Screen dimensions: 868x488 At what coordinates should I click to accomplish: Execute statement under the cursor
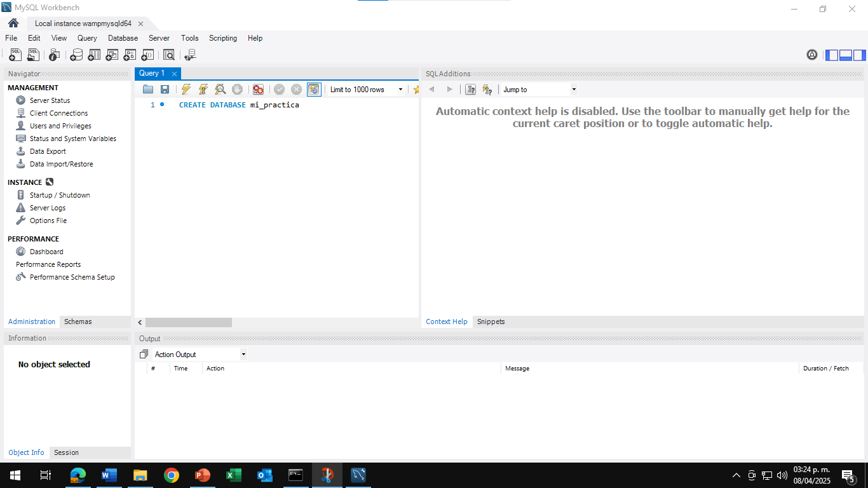pyautogui.click(x=203, y=90)
